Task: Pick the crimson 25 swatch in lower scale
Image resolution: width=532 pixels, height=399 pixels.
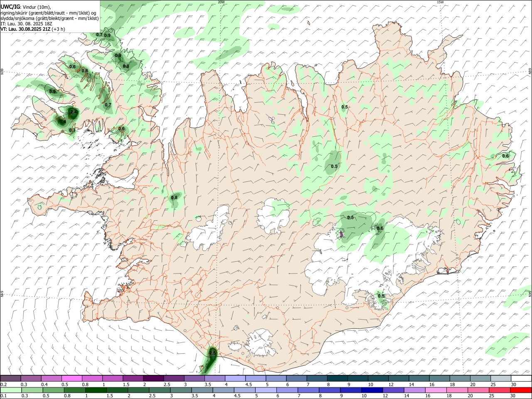Action: 499,390
